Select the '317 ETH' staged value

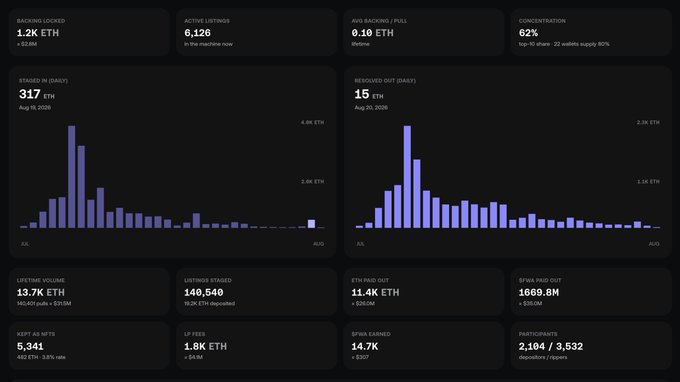coord(36,94)
